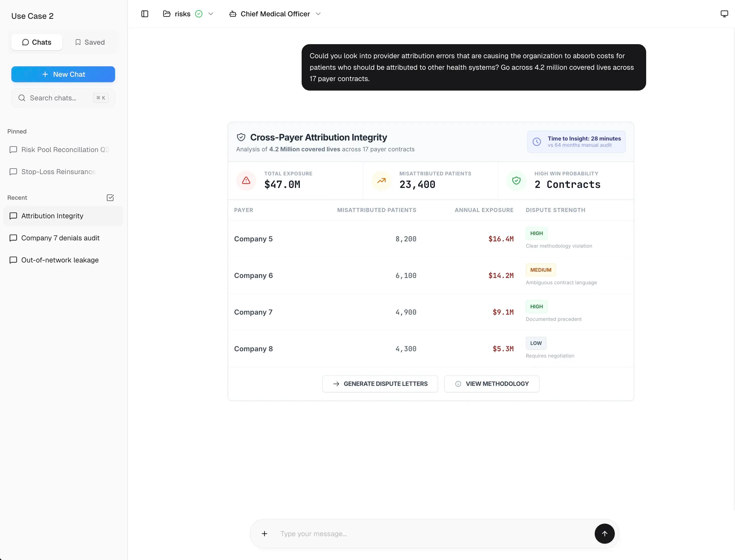Click the trend arrow beside Misattributed Patients
735x560 pixels.
381,180
